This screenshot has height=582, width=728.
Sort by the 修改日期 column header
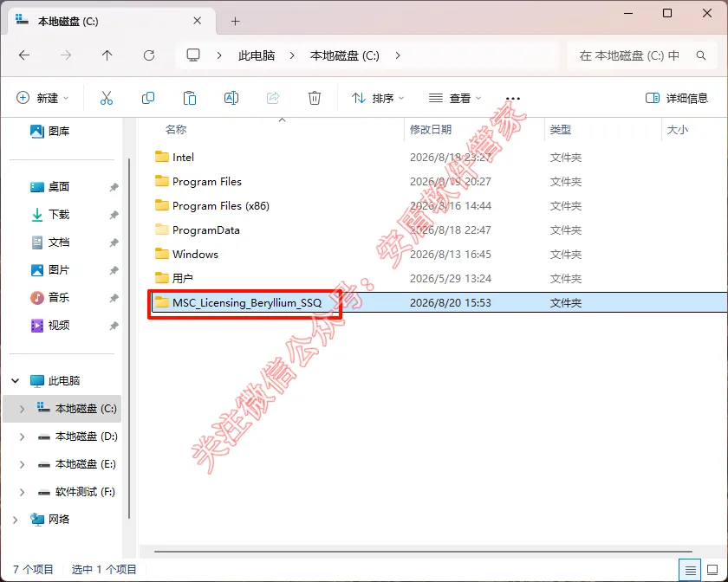473,130
